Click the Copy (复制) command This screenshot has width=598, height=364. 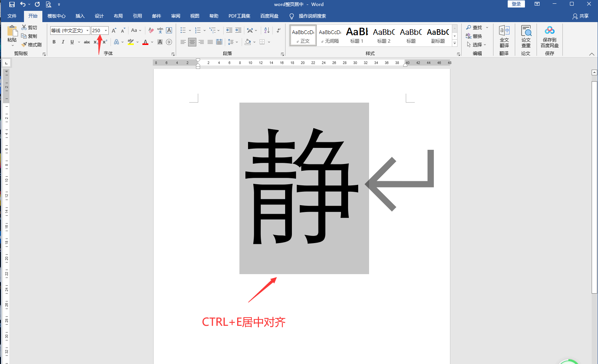tap(30, 36)
